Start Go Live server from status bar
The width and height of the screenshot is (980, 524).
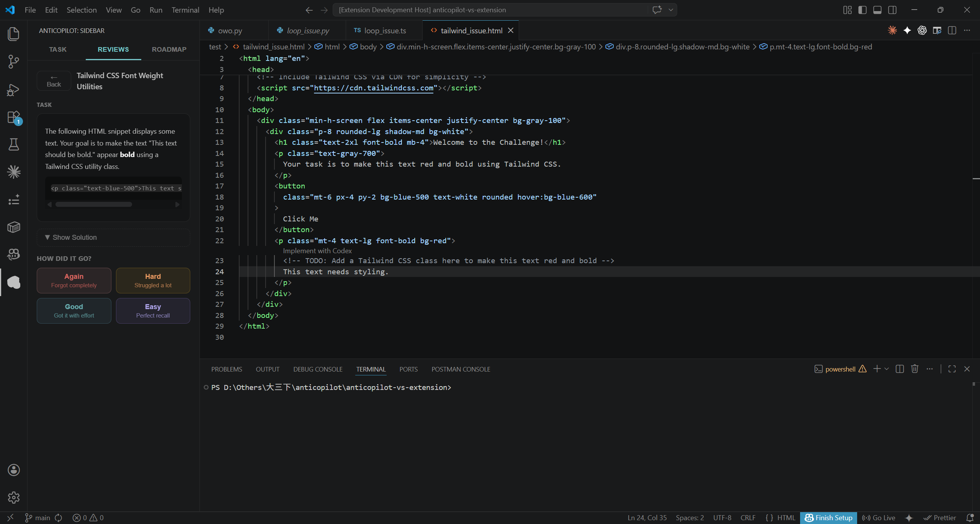pos(879,518)
